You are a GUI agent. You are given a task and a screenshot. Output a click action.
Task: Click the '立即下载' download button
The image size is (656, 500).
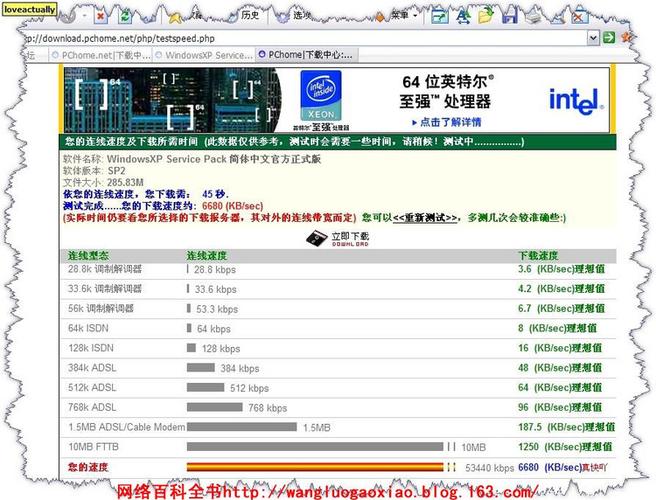[x=350, y=236]
